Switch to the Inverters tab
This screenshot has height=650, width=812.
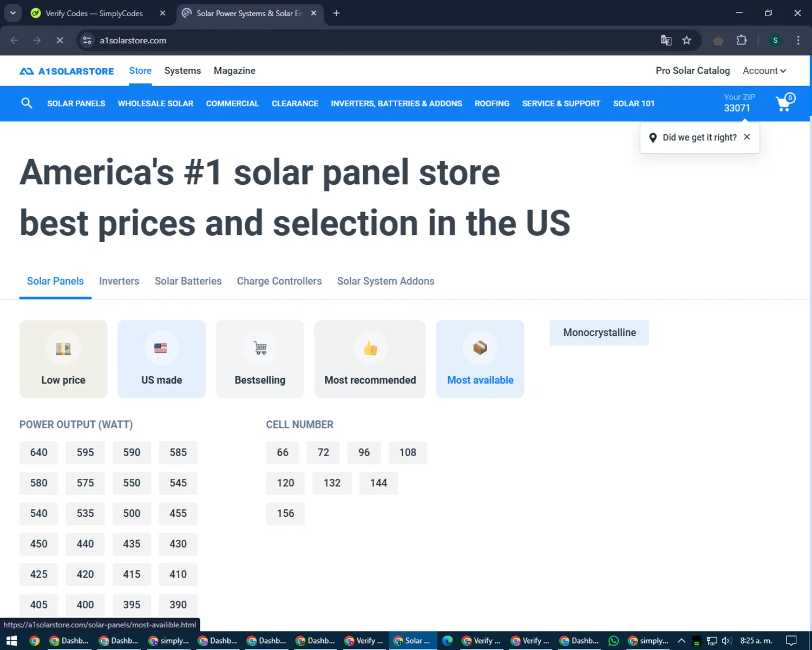119,281
